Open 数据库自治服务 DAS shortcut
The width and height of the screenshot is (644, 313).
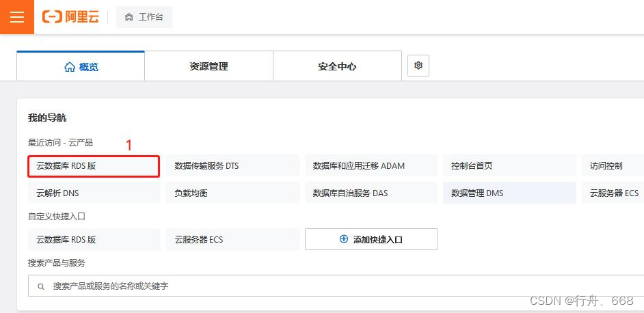(x=371, y=193)
